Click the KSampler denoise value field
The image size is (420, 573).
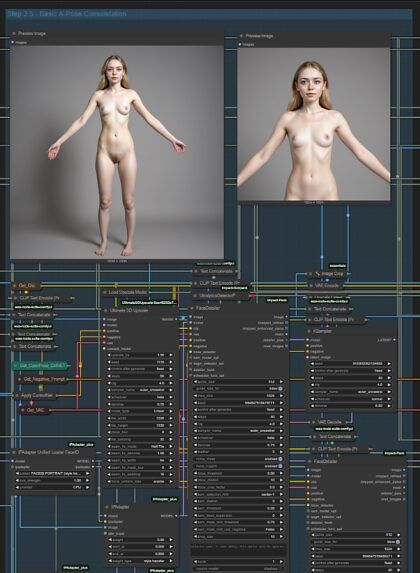point(350,406)
